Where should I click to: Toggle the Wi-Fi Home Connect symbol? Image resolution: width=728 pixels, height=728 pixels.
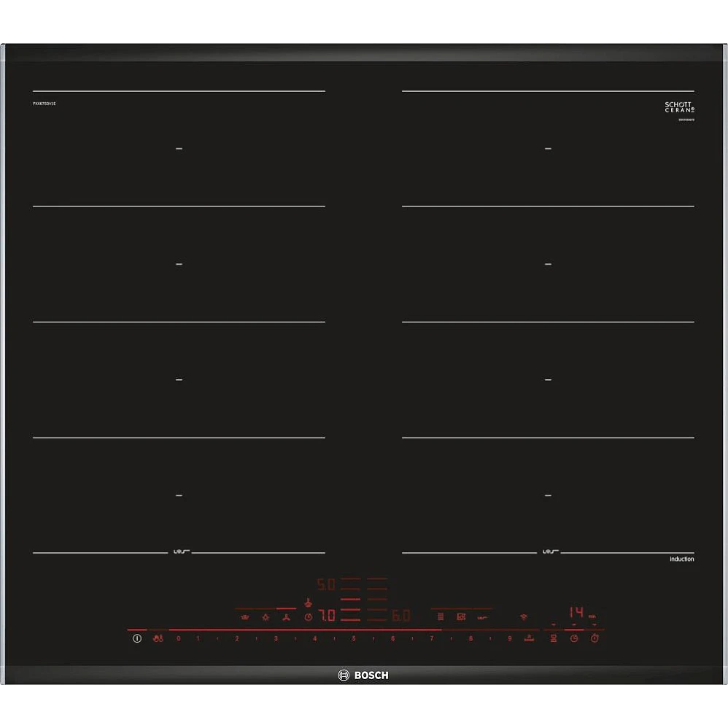[x=524, y=617]
